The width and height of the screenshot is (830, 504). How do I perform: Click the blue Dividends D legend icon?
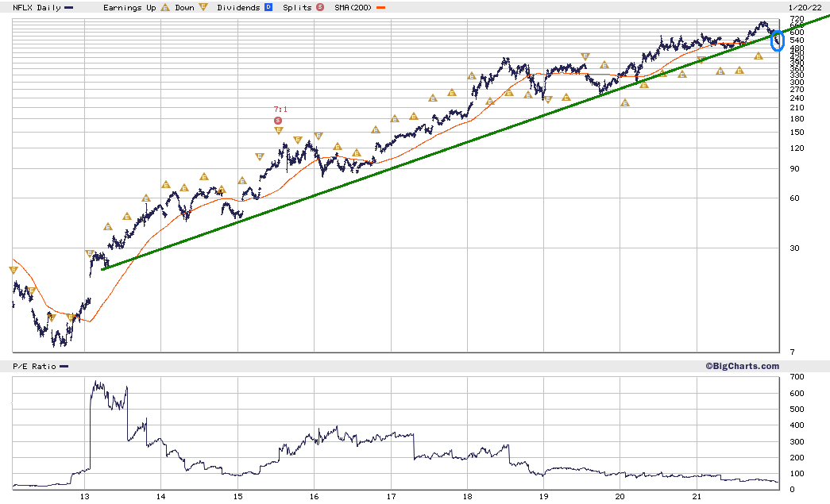pos(268,7)
